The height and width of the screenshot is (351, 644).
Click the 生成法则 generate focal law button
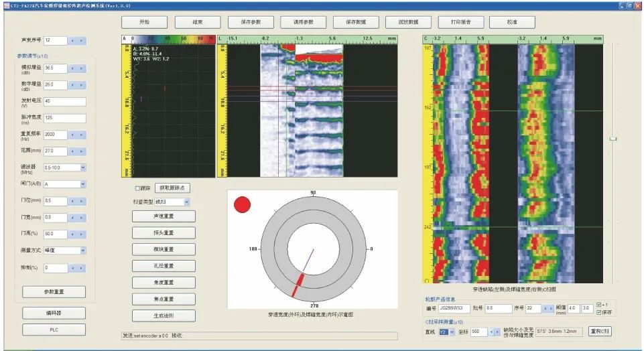coord(164,316)
